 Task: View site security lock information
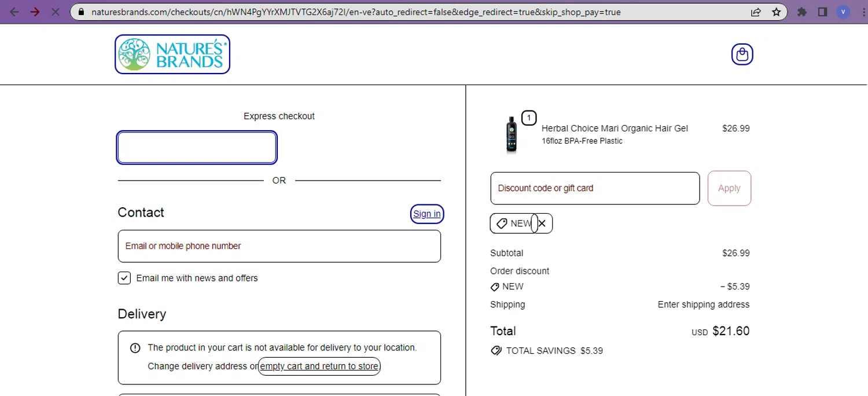click(80, 12)
